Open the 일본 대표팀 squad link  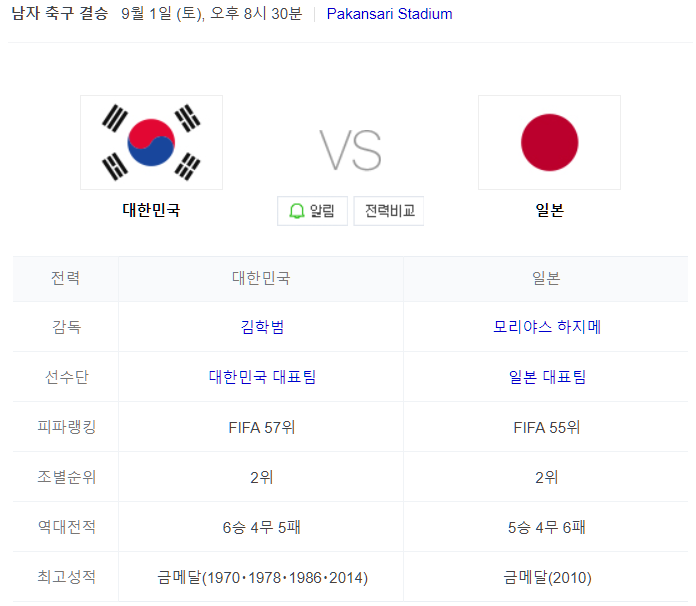(547, 377)
